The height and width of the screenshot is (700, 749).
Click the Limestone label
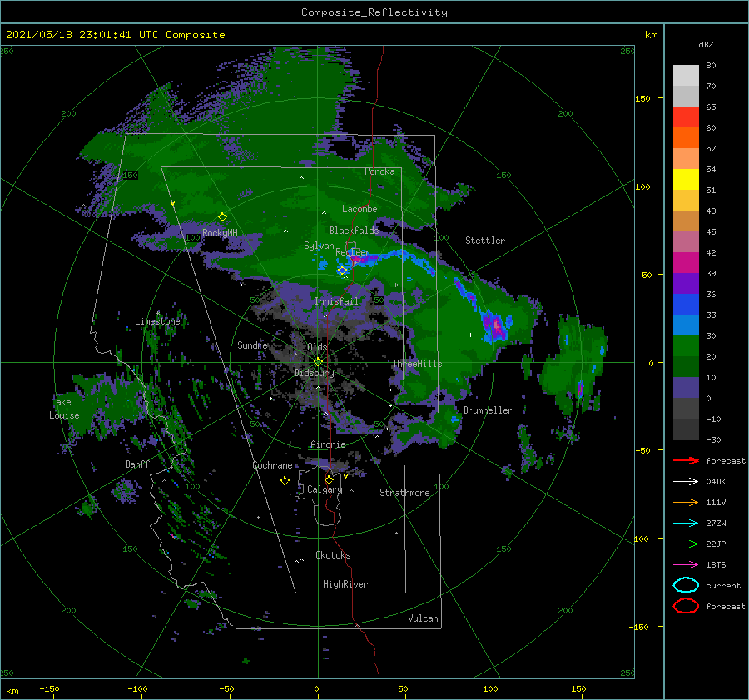point(157,321)
